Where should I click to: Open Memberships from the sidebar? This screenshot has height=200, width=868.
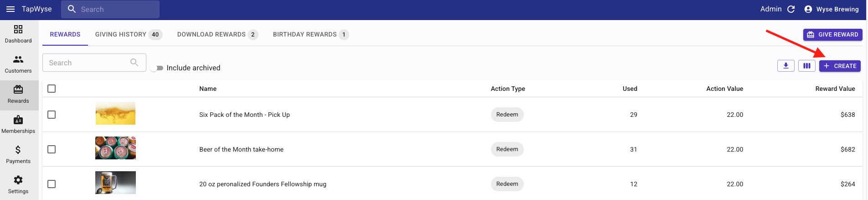click(18, 125)
